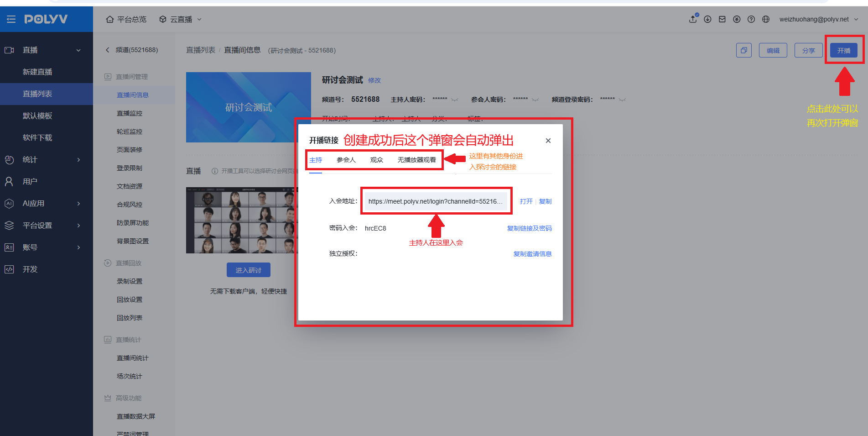Image resolution: width=868 pixels, height=436 pixels.
Task: Click the 进入研讨 button
Action: click(x=249, y=270)
